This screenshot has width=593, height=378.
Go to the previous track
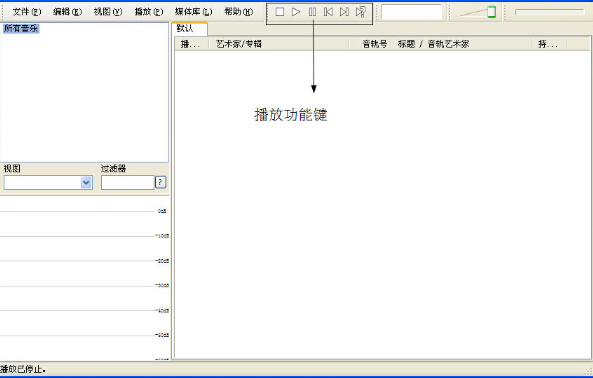click(328, 12)
